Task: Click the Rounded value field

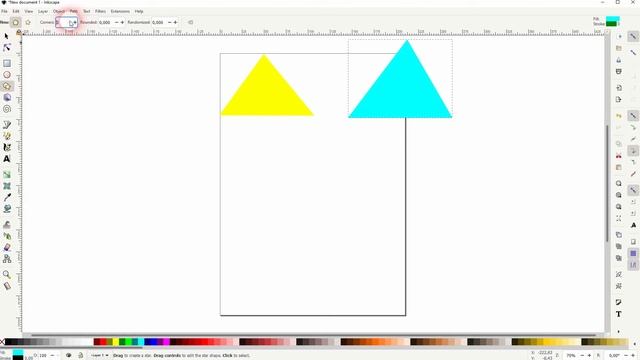Action: 106,22
